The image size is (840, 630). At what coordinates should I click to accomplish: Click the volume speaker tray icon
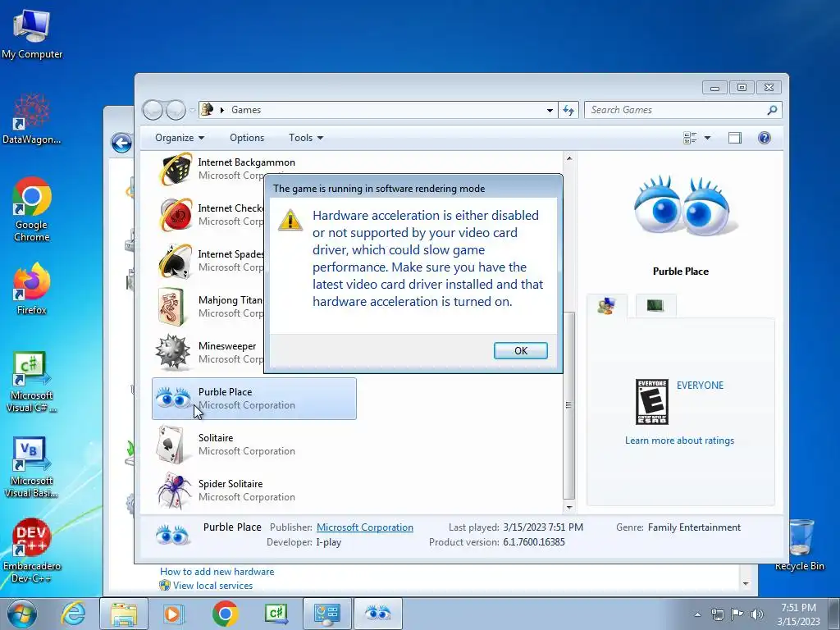756,614
